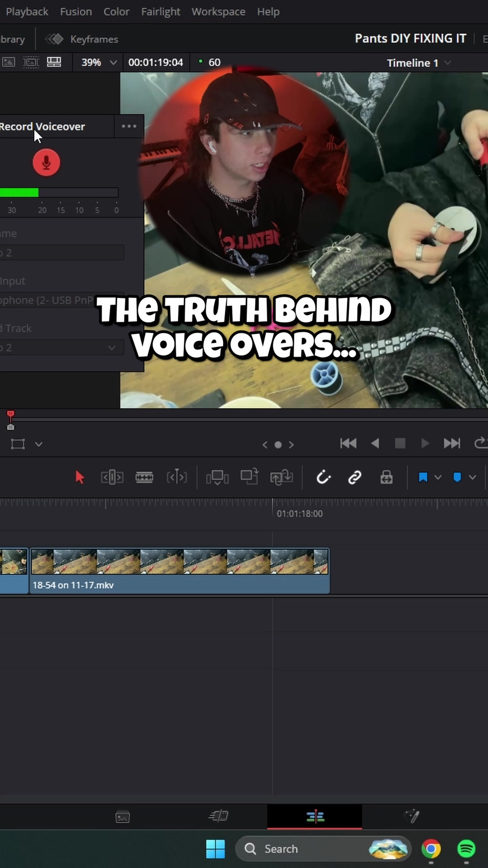Open the Workspace menu
Image resolution: width=488 pixels, height=868 pixels.
(219, 12)
